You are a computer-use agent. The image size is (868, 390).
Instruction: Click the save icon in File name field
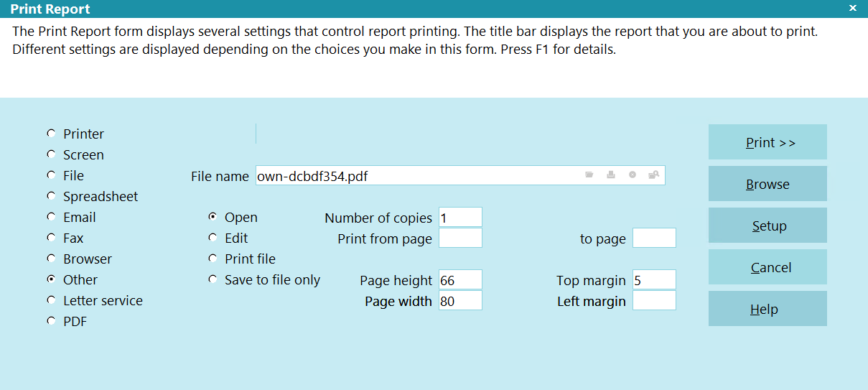tap(611, 175)
